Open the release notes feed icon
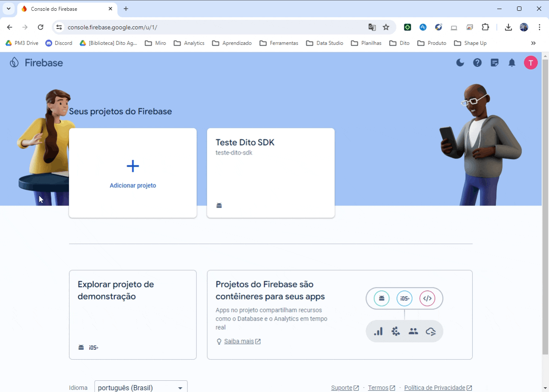This screenshot has width=549, height=392. [x=495, y=63]
